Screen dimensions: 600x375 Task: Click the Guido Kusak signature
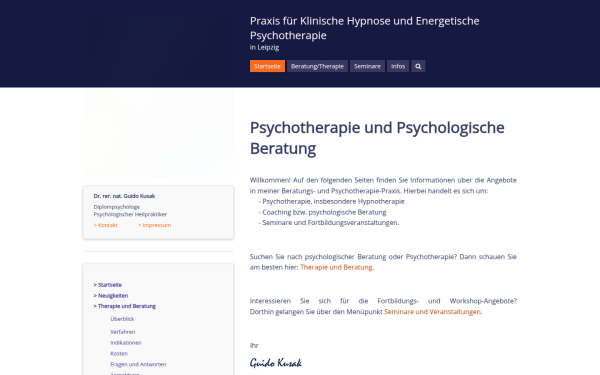coord(276,362)
